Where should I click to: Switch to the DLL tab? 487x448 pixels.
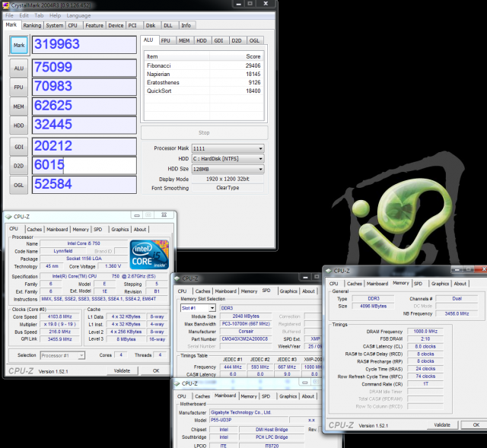pyautogui.click(x=168, y=25)
